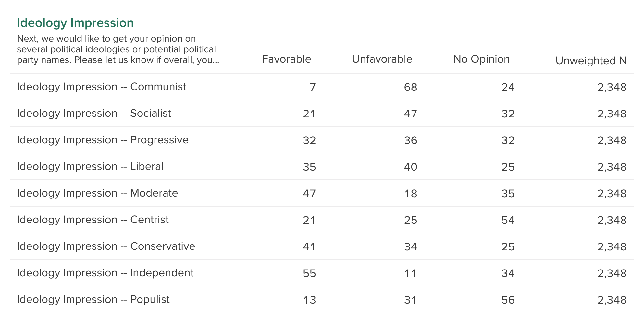Click Communist unfavorable value 68
This screenshot has height=312, width=644.
pos(410,87)
